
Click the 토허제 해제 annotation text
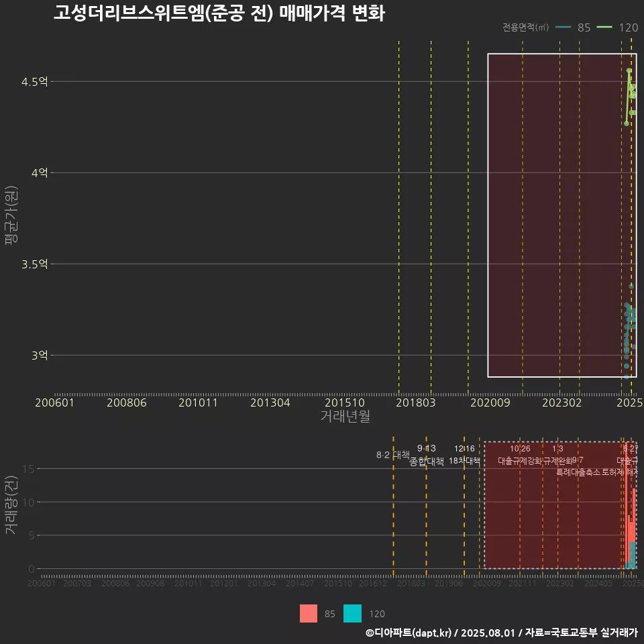(619, 472)
